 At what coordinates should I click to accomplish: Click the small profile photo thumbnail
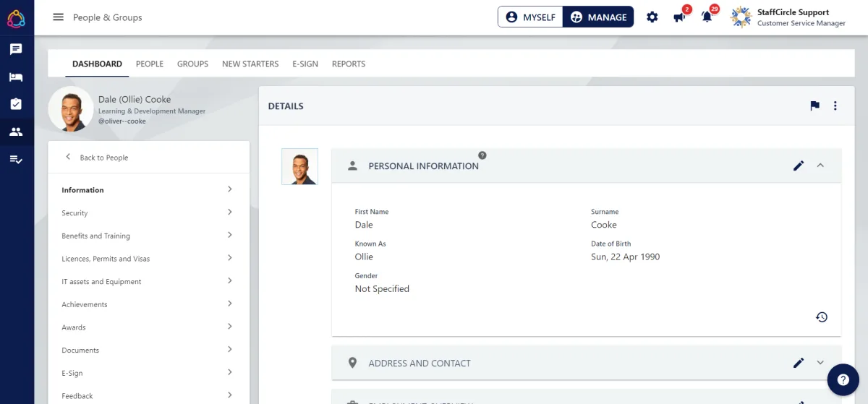pyautogui.click(x=299, y=166)
